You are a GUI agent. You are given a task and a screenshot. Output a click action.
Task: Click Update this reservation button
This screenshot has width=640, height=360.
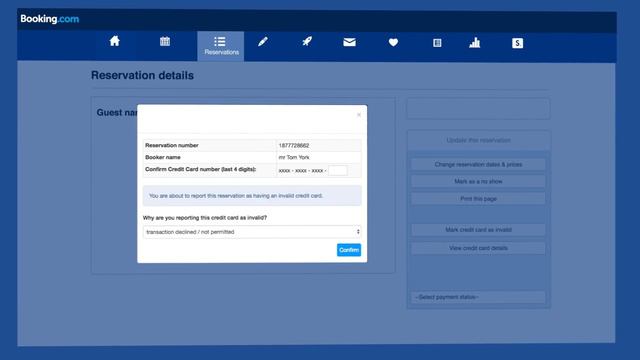coord(478,140)
